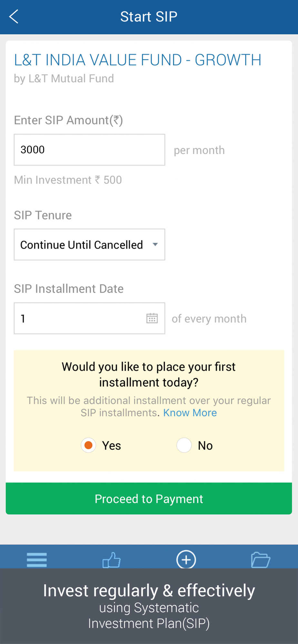Tap the 'by L&T Mutual Fund' text
298x644 pixels.
64,79
